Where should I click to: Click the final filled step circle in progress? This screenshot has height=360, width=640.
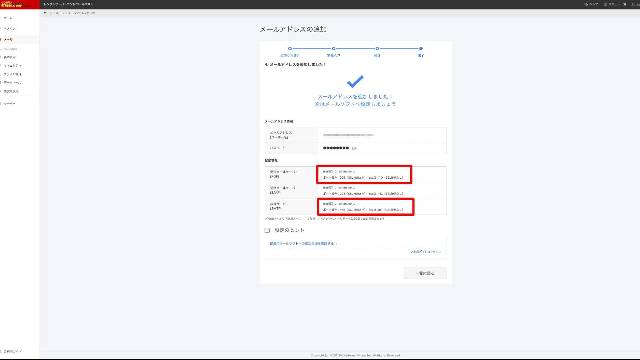coord(421,49)
